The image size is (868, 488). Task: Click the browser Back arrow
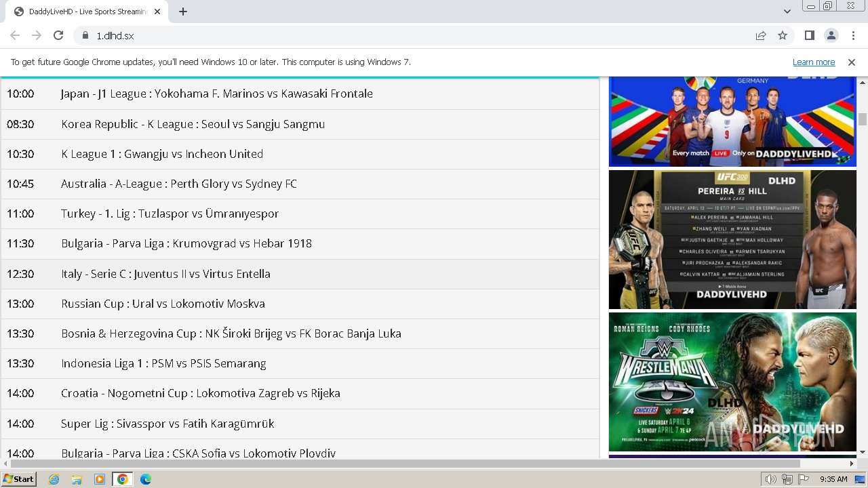click(x=15, y=35)
